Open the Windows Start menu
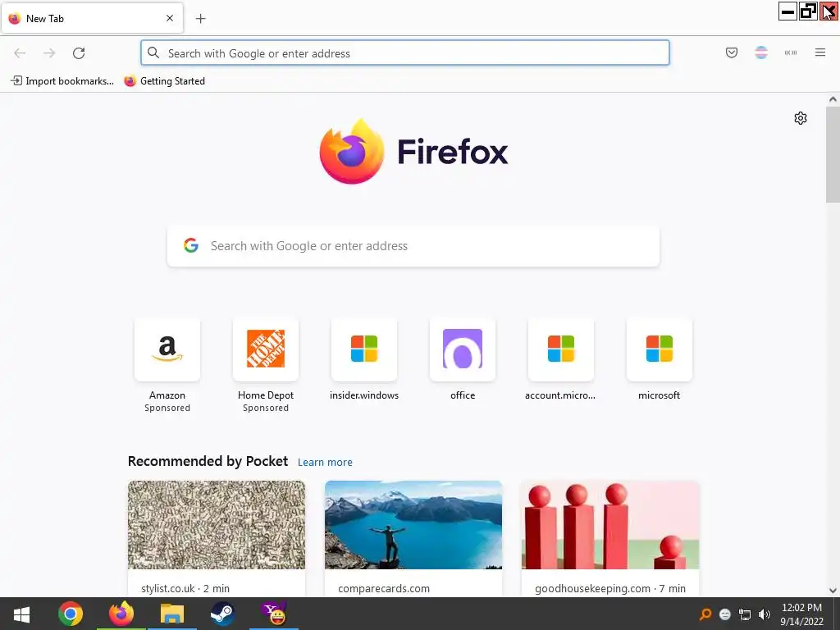This screenshot has width=840, height=630. [21, 614]
